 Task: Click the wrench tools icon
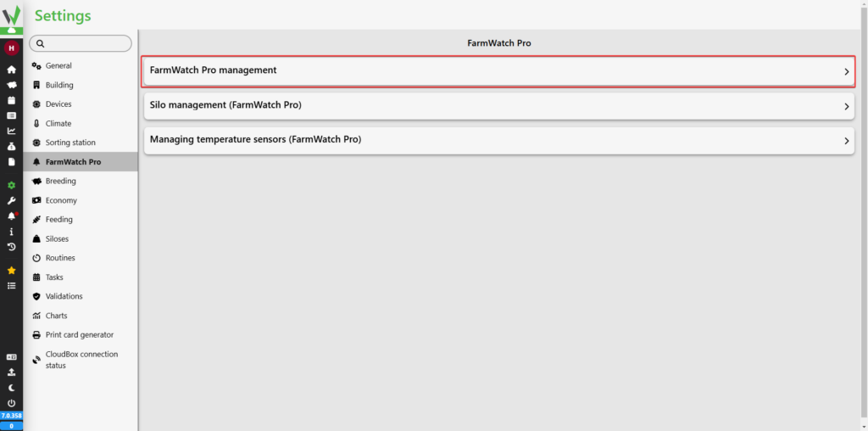pos(11,201)
